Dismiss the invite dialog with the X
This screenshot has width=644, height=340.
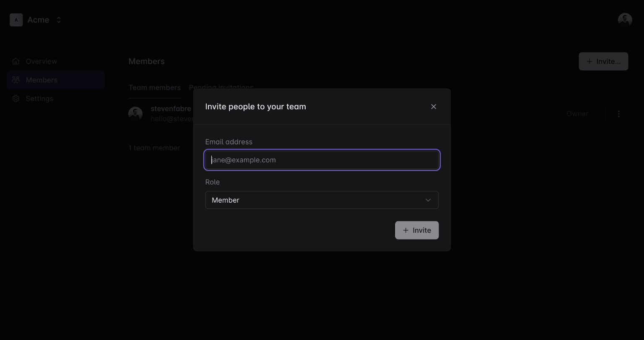pos(434,106)
